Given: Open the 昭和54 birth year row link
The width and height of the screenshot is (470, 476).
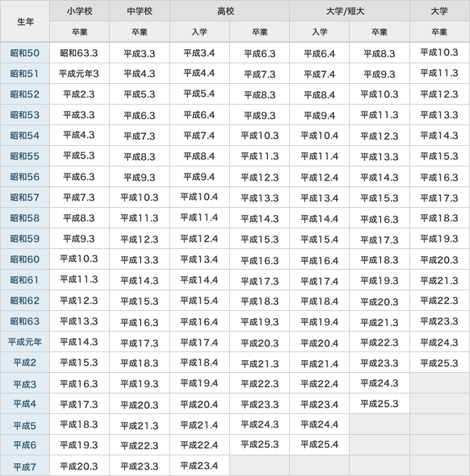Looking at the screenshot, I should (x=25, y=136).
